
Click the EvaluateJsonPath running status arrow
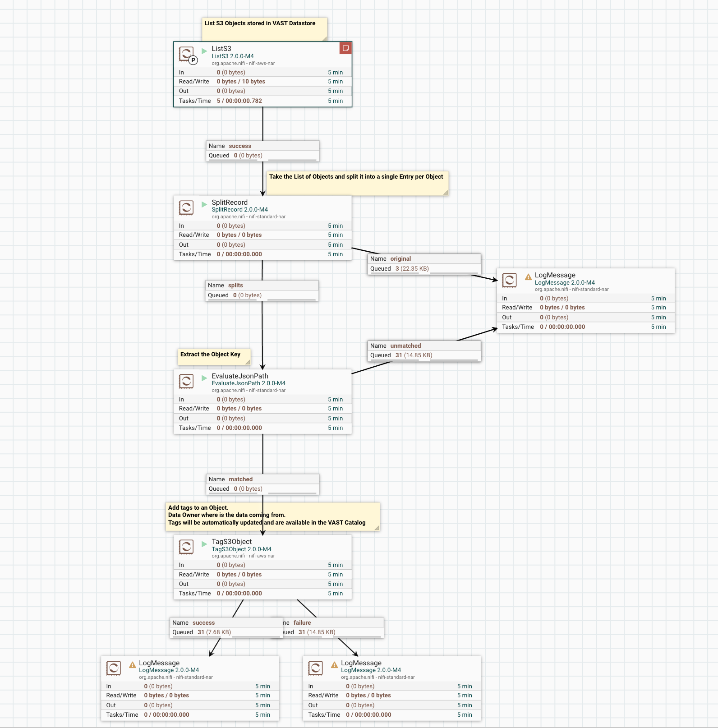204,378
